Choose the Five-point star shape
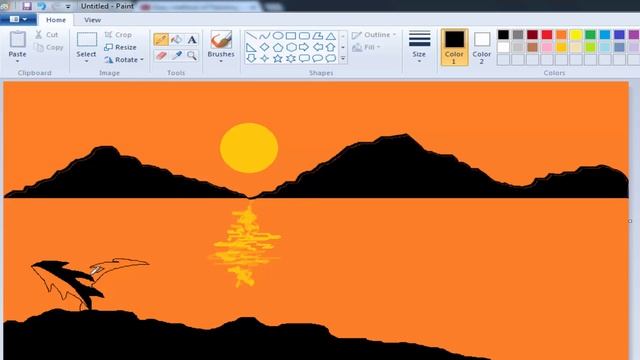The height and width of the screenshot is (360, 640). tap(278, 58)
